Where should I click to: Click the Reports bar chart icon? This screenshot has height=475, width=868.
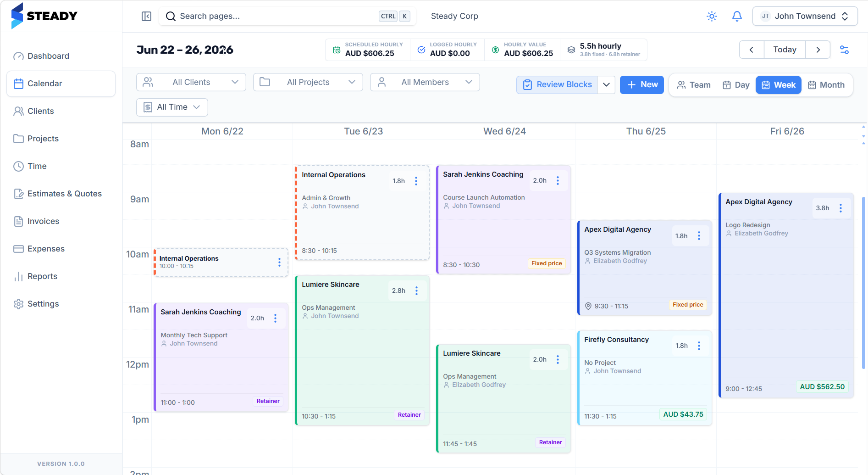point(18,276)
